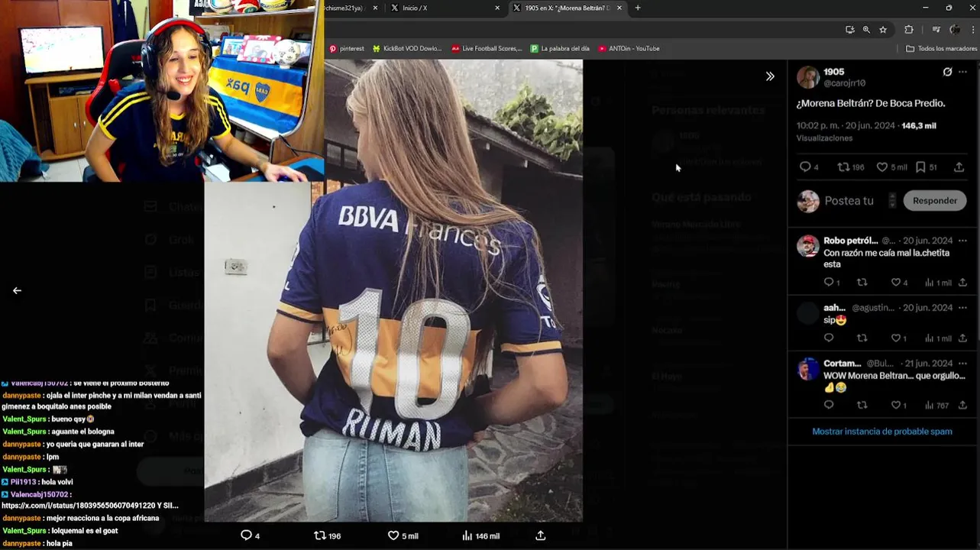View 146 mil analytics below the photo
The image size is (980, 550).
point(480,535)
